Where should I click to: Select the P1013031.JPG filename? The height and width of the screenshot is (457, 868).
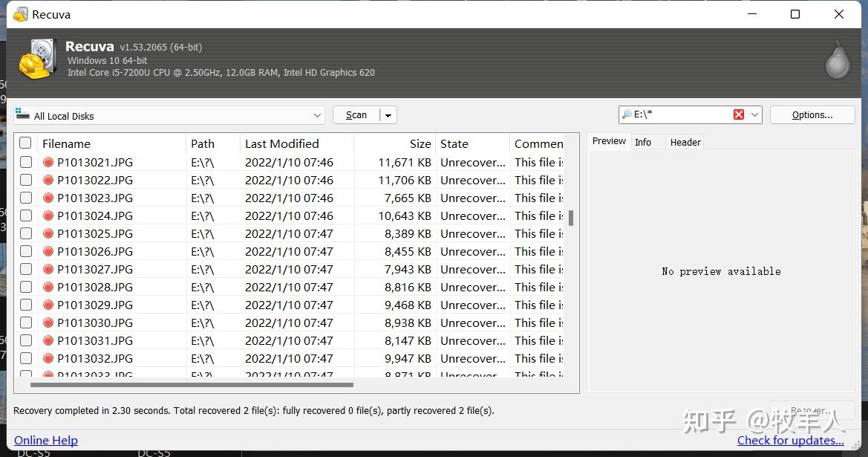(x=95, y=340)
